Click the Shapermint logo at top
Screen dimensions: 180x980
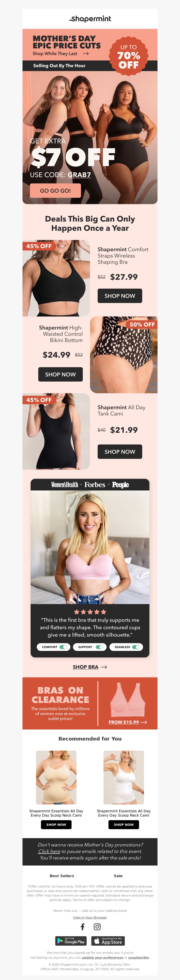(90, 19)
